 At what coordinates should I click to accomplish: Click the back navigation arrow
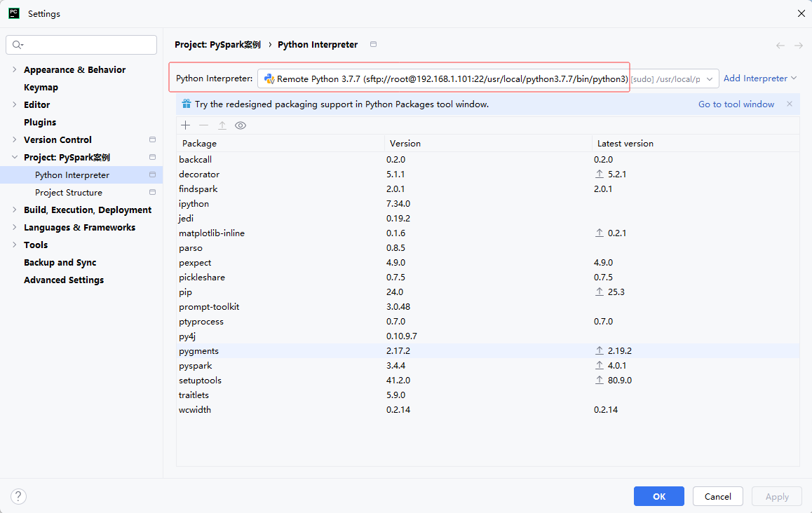[780, 46]
